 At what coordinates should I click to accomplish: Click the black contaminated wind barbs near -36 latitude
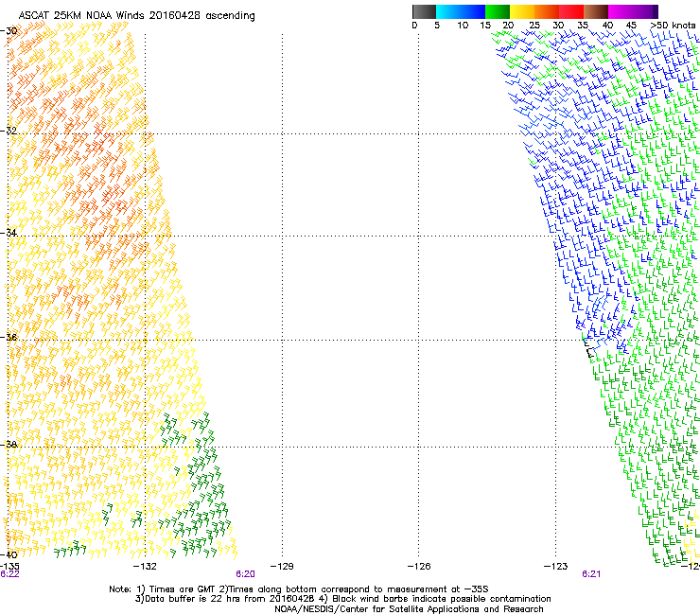[x=589, y=348]
